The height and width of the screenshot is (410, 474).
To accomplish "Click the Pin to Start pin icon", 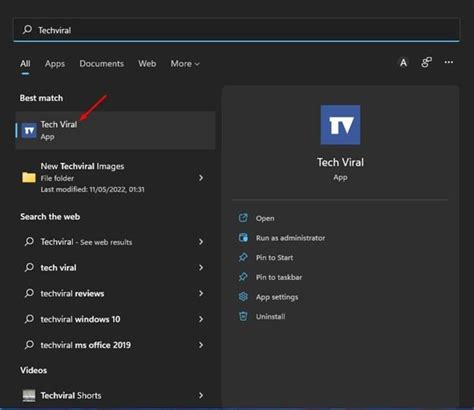I will point(243,257).
